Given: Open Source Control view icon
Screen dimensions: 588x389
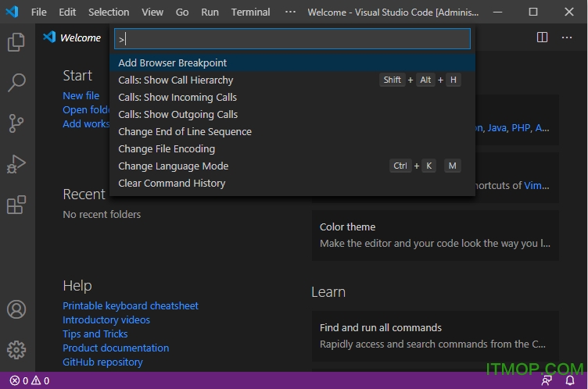Looking at the screenshot, I should coord(16,123).
